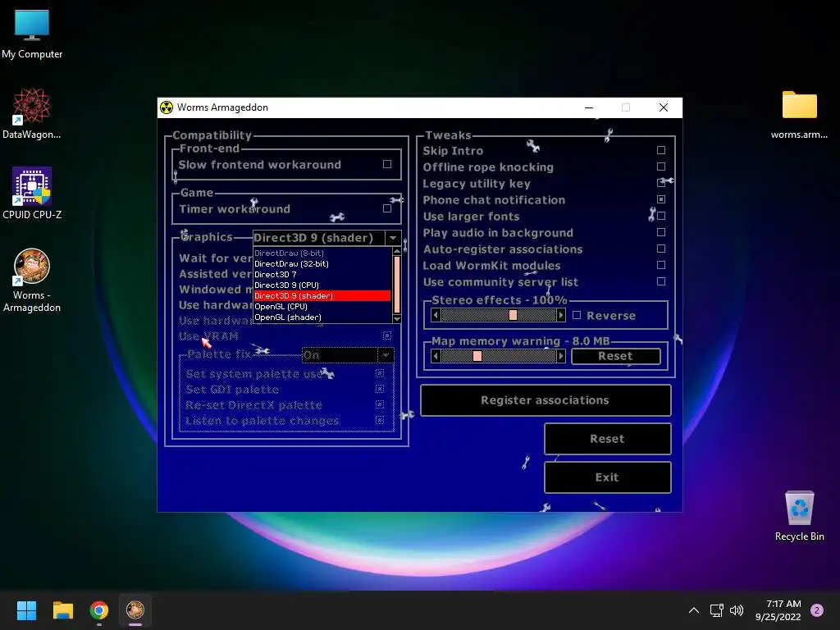The height and width of the screenshot is (630, 840).
Task: Toggle Set system palette use checkbox
Action: pos(380,373)
